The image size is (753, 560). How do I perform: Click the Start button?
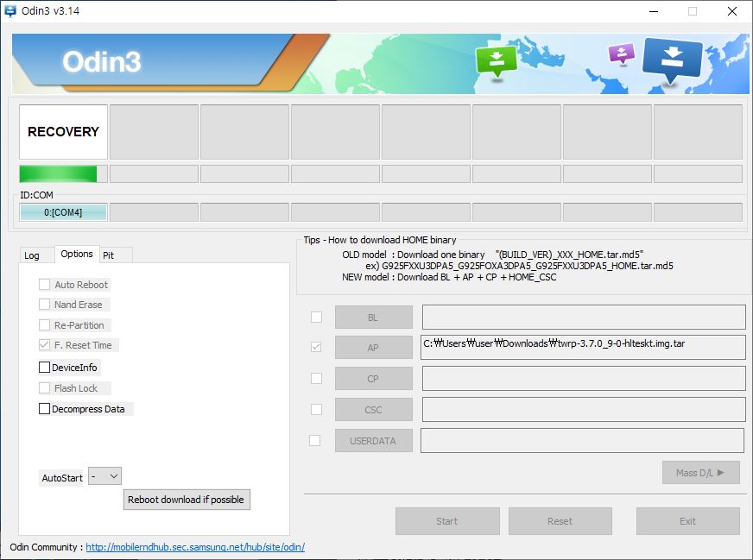pyautogui.click(x=447, y=521)
